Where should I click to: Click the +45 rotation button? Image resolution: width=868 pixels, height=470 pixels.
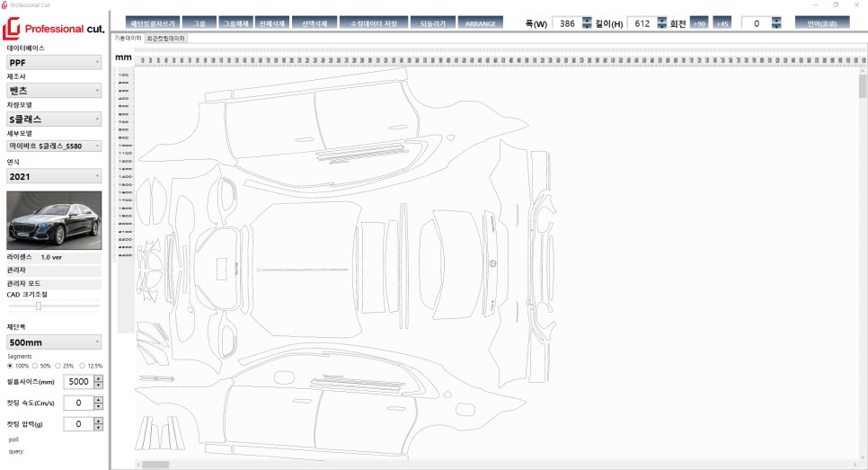[x=722, y=23]
